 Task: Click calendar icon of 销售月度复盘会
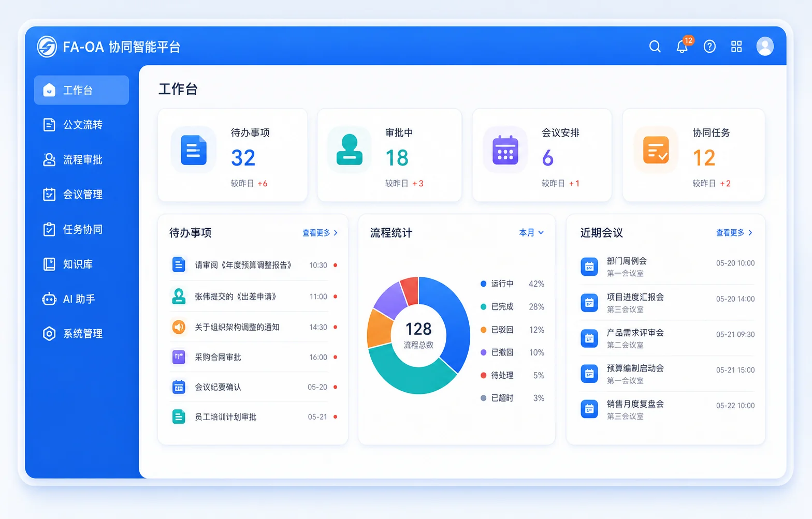pyautogui.click(x=589, y=409)
